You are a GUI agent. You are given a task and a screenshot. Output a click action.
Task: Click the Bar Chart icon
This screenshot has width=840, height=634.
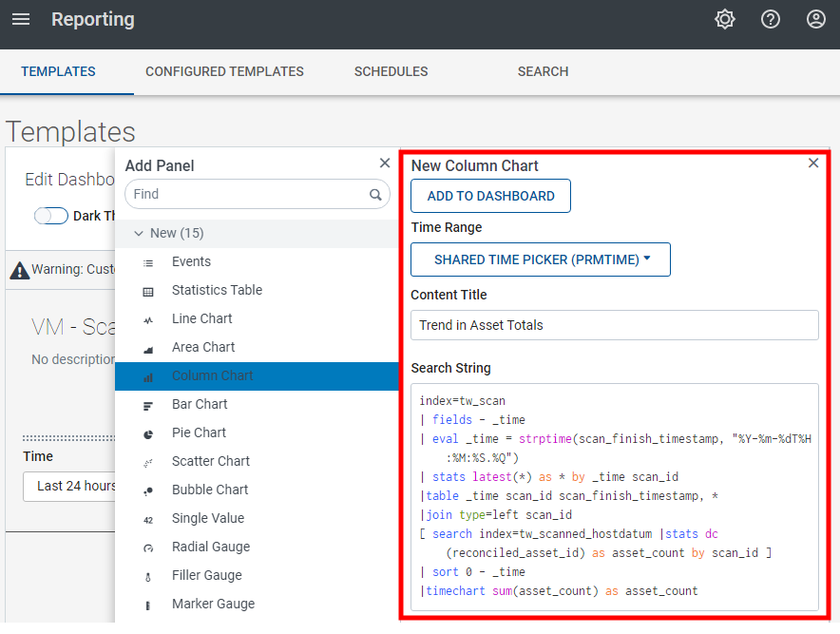[148, 406]
